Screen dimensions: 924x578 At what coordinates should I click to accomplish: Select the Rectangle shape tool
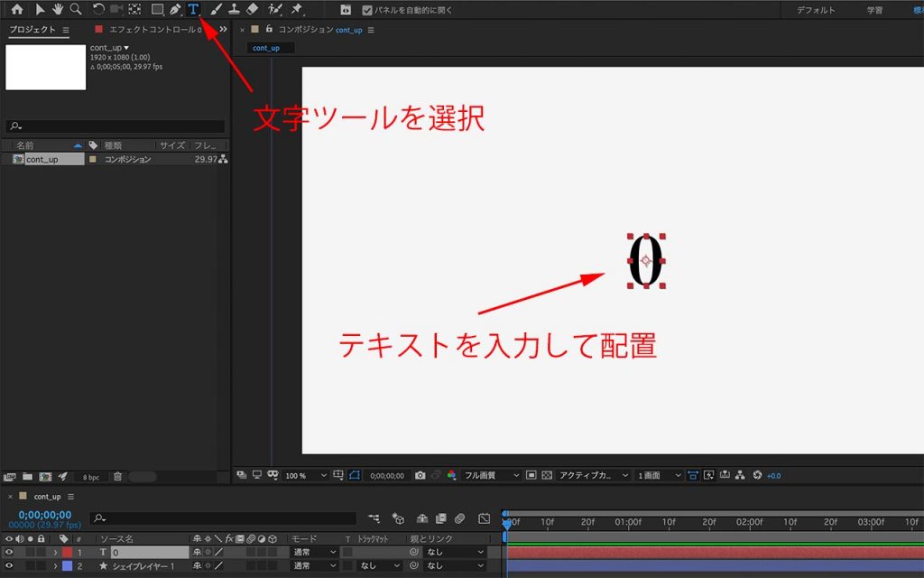click(157, 9)
